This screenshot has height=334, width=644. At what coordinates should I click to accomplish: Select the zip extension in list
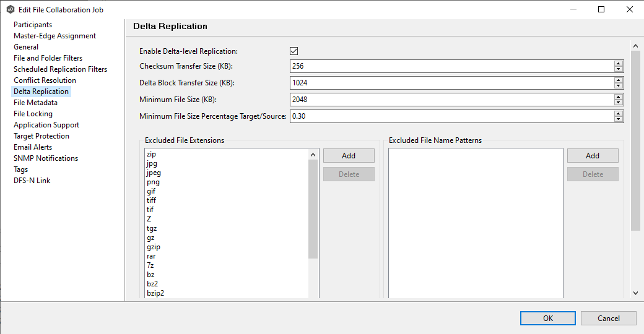[x=151, y=154]
